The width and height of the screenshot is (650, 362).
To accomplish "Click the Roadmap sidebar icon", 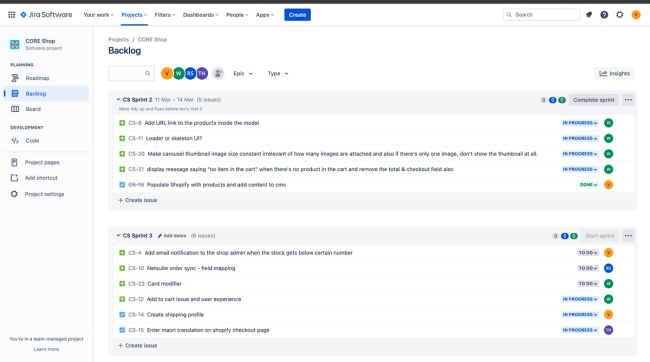I will 15,78.
